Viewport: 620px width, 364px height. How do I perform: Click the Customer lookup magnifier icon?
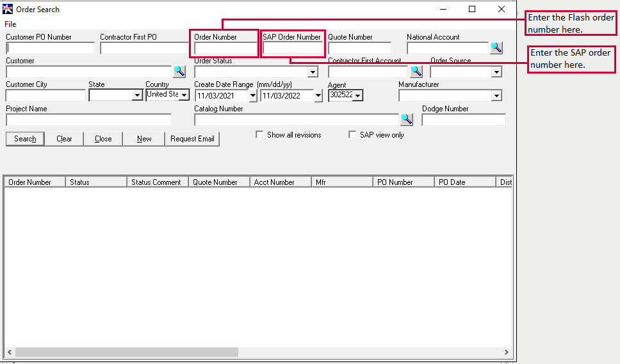tap(179, 72)
